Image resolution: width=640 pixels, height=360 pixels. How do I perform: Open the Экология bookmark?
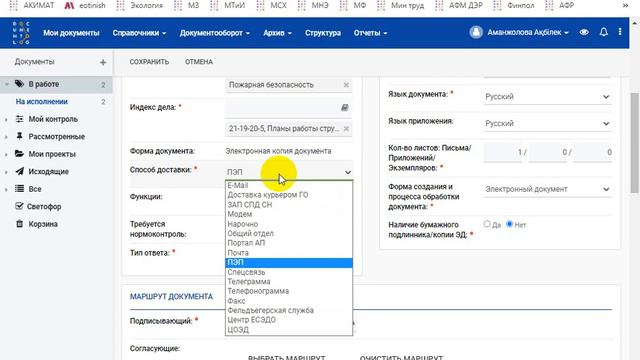pos(140,5)
